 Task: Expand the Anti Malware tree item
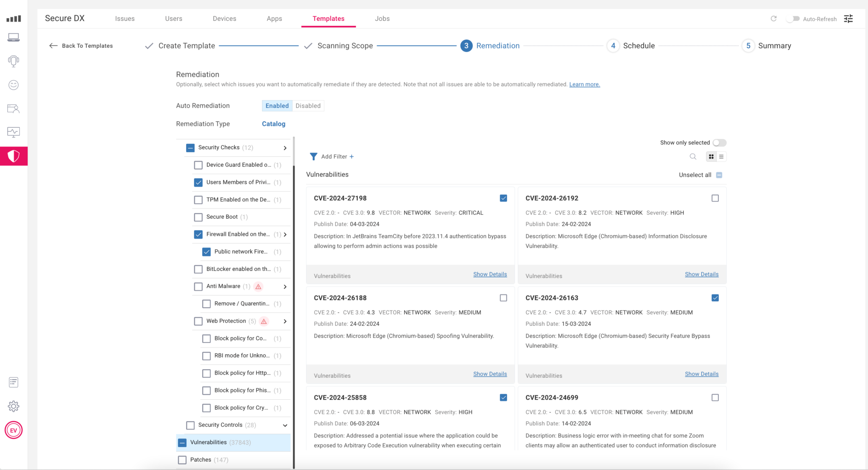285,286
